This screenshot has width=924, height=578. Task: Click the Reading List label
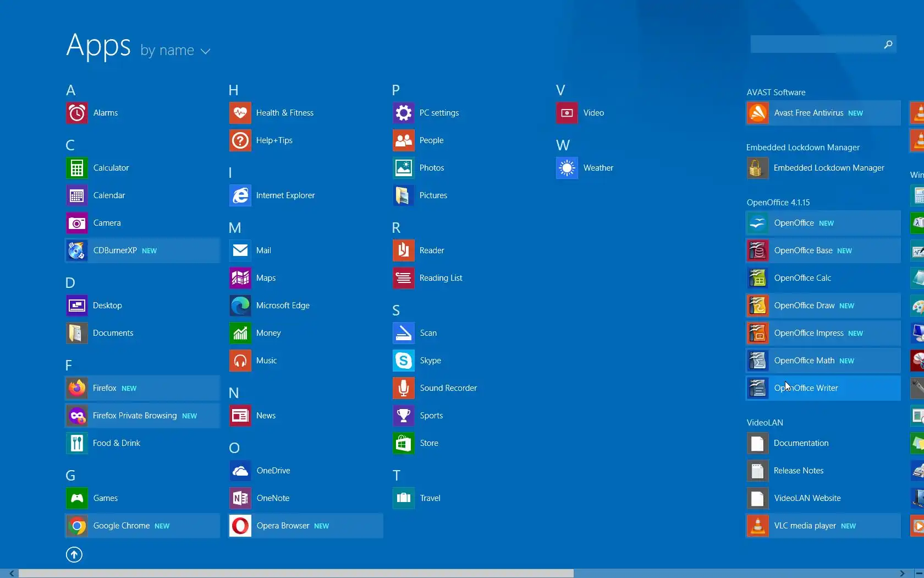pos(441,278)
